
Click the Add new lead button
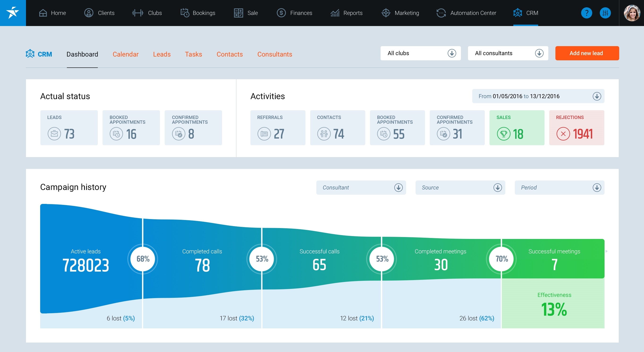(587, 53)
